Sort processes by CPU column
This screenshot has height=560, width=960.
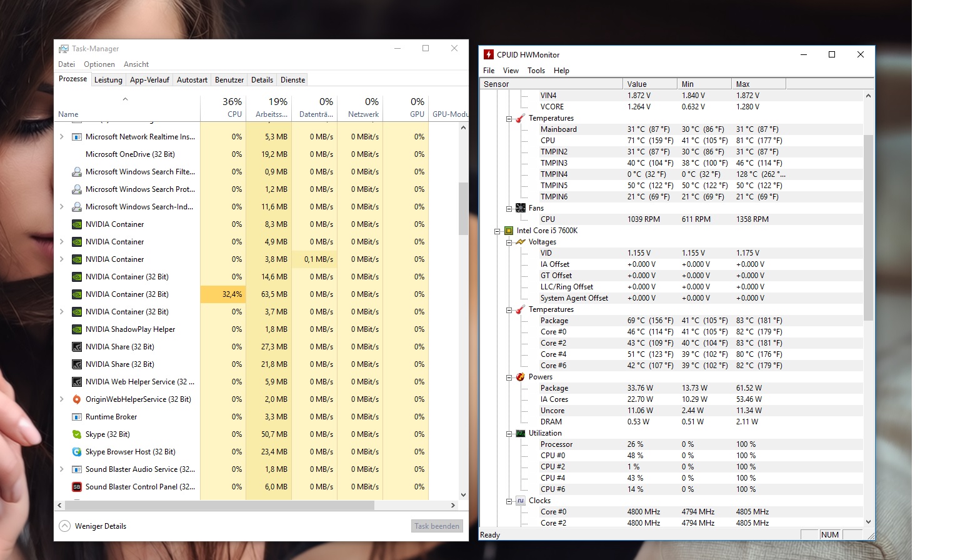[223, 107]
